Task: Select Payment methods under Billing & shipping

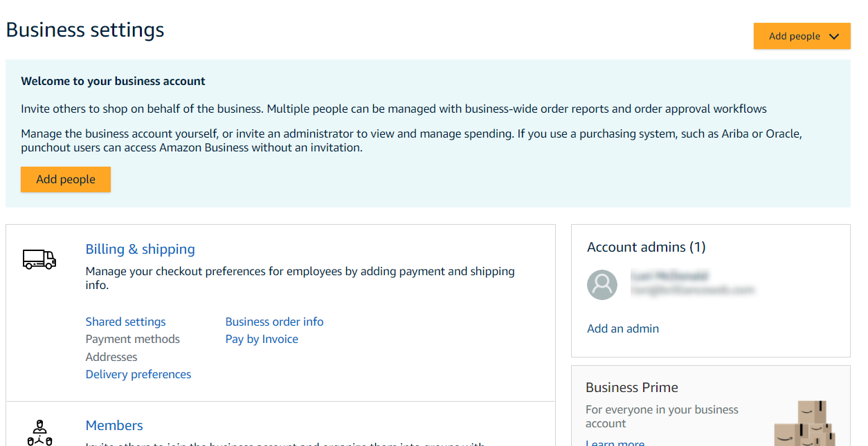Action: click(x=132, y=339)
